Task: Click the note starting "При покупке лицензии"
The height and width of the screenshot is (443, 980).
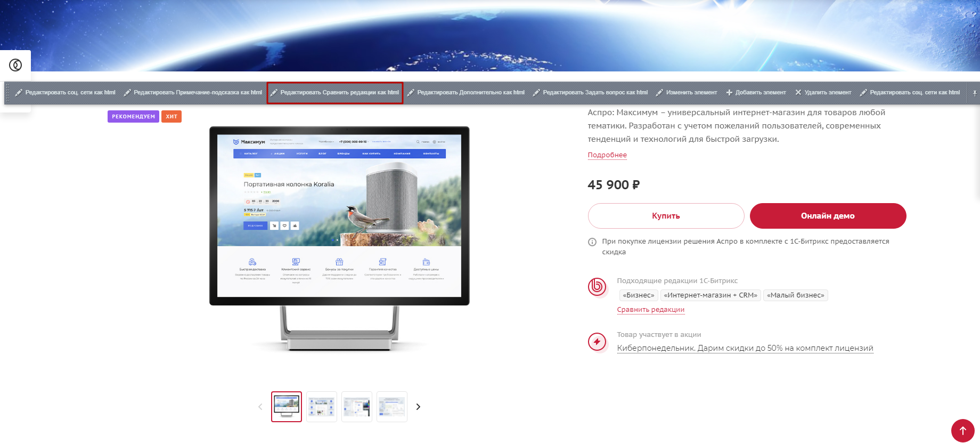Action: (746, 247)
